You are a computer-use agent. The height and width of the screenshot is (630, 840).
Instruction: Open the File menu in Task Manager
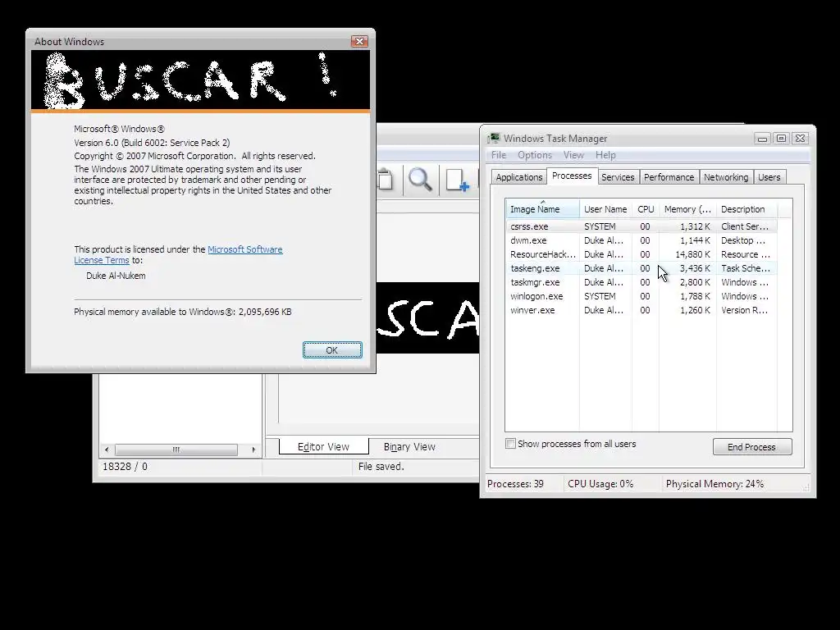pyautogui.click(x=498, y=155)
